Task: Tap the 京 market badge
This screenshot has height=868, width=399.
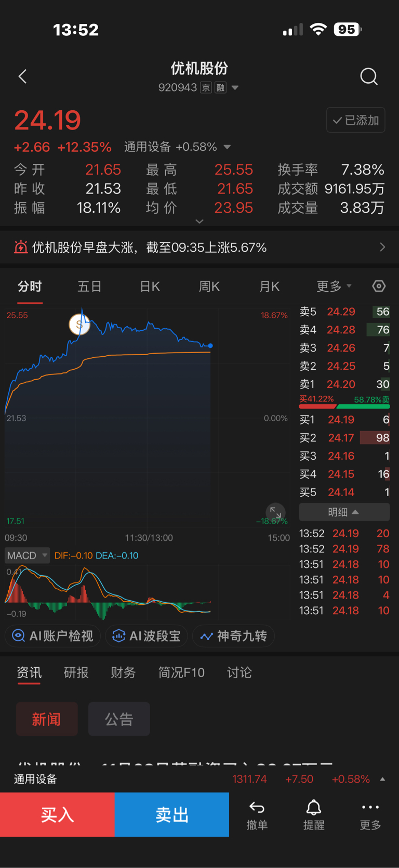Action: pyautogui.click(x=206, y=87)
